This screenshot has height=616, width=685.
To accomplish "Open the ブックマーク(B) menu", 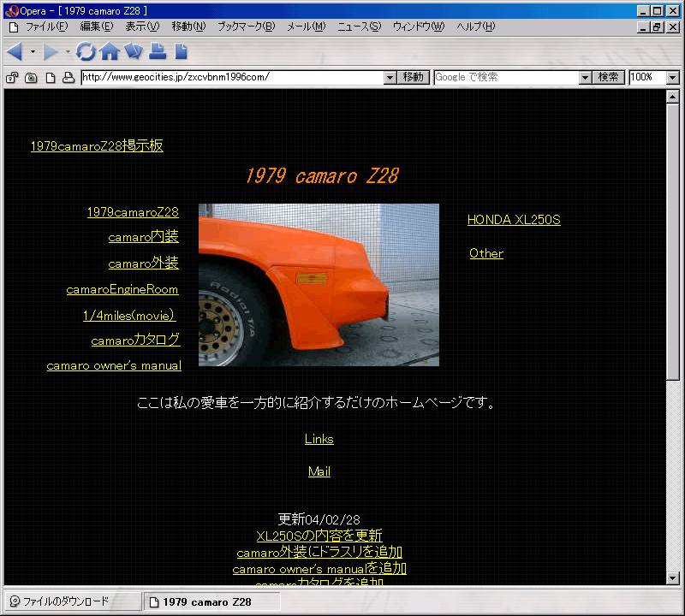I will click(247, 27).
